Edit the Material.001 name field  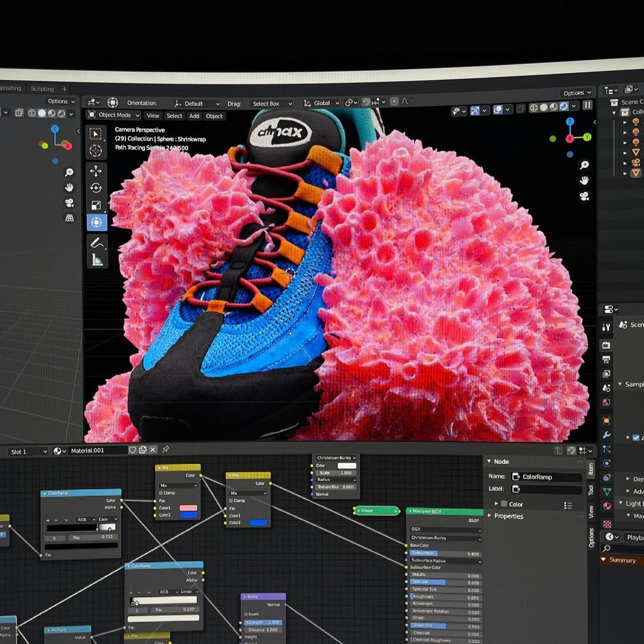tap(97, 451)
